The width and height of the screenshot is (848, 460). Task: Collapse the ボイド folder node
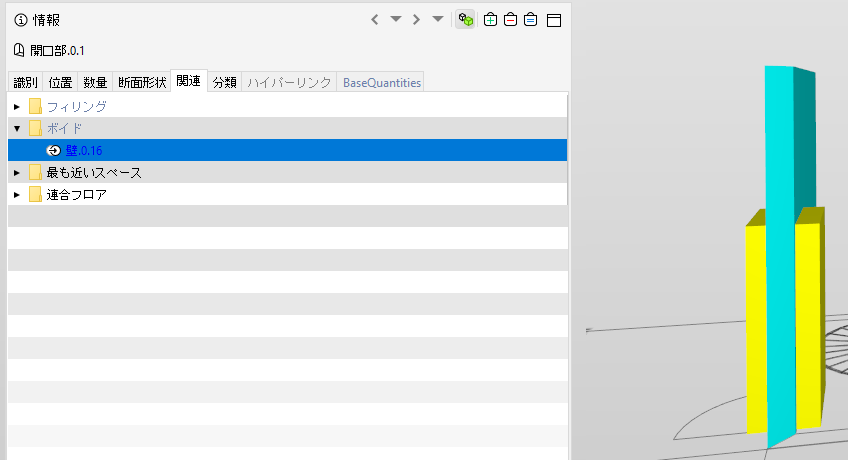[17, 129]
